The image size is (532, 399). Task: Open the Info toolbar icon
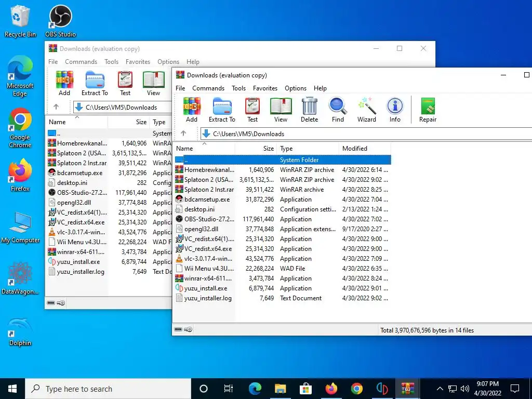point(395,110)
